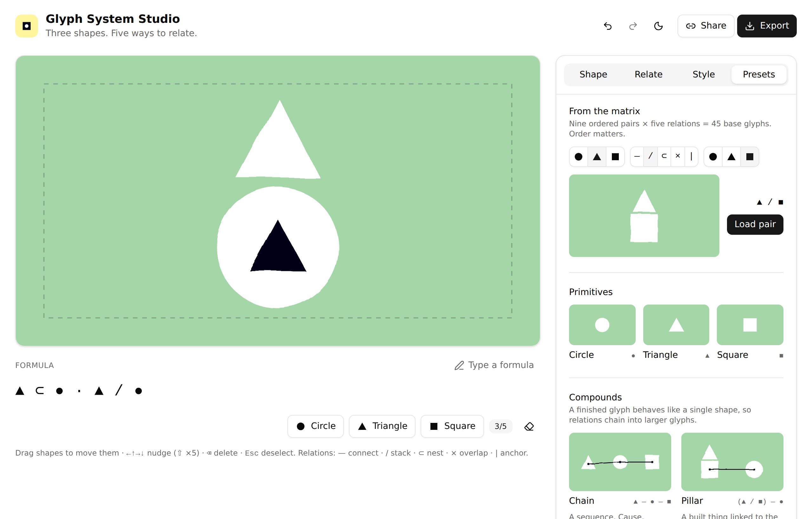Image resolution: width=812 pixels, height=519 pixels.
Task: Pick the Circle primitive preset
Action: pyautogui.click(x=602, y=325)
